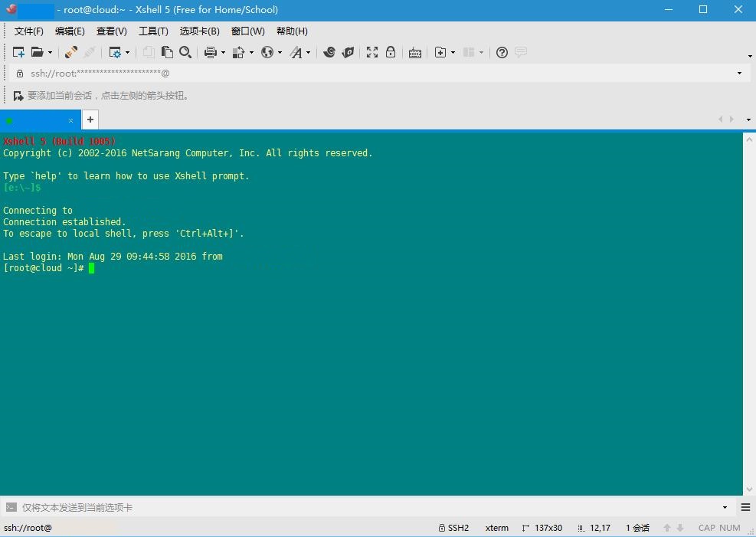Click the Help question mark icon
Image resolution: width=756 pixels, height=537 pixels.
pyautogui.click(x=502, y=52)
